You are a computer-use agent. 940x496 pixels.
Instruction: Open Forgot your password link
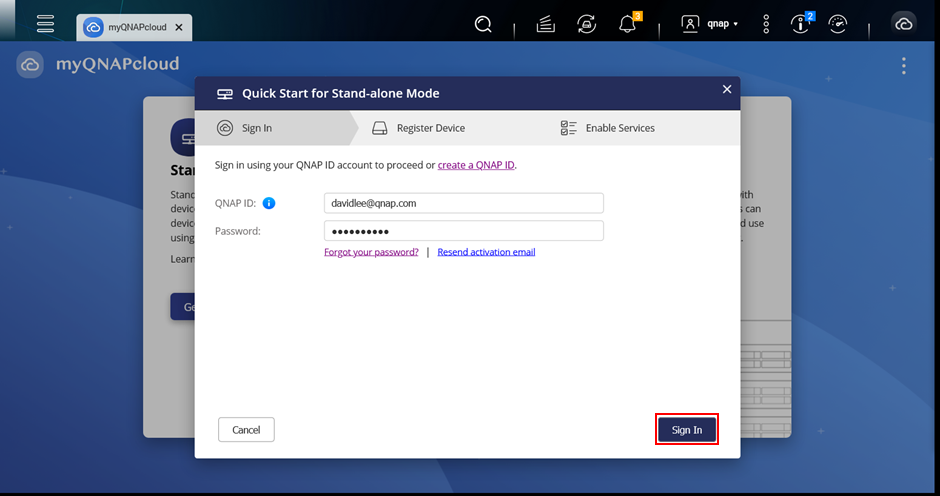pos(371,252)
